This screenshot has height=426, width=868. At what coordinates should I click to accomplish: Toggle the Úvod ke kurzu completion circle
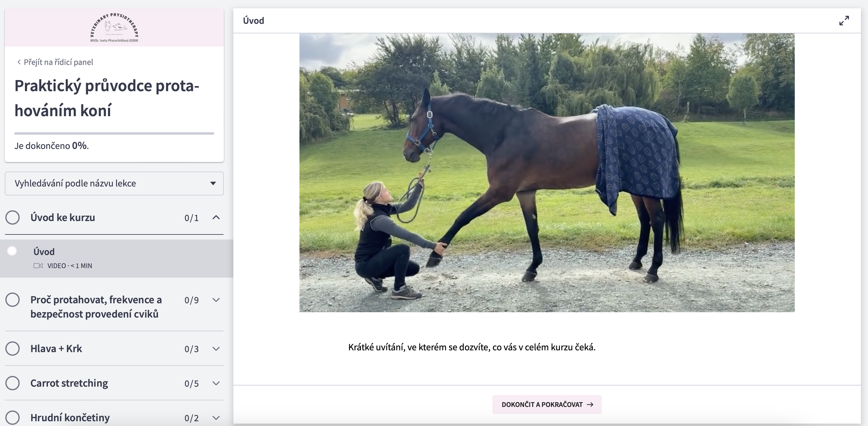(x=13, y=217)
